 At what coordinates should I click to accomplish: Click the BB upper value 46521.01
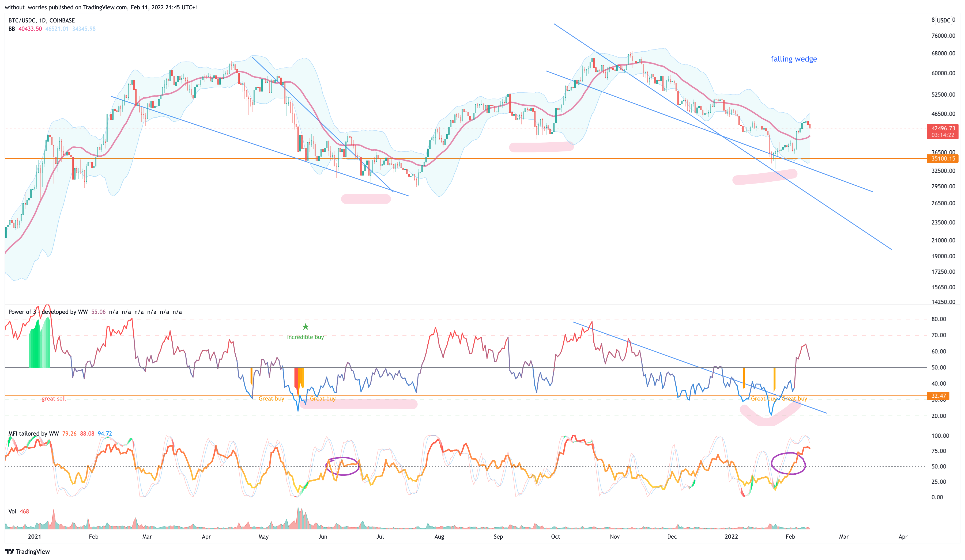coord(57,29)
